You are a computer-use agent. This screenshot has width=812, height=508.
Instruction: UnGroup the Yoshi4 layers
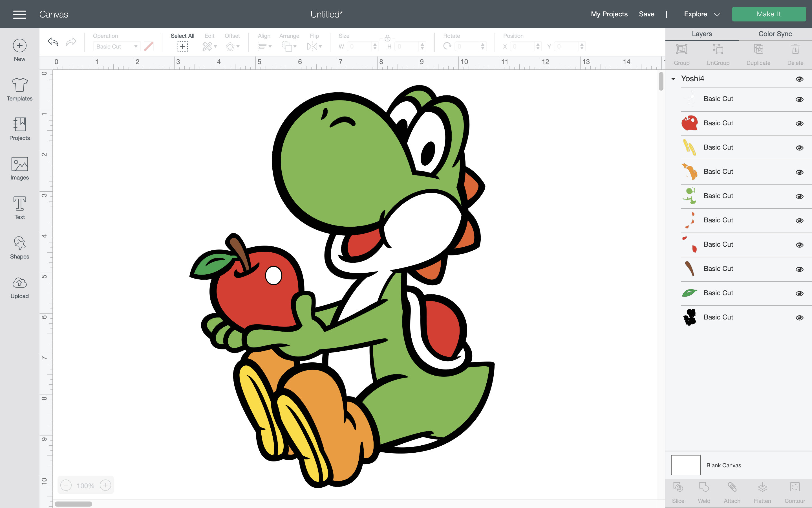click(718, 55)
